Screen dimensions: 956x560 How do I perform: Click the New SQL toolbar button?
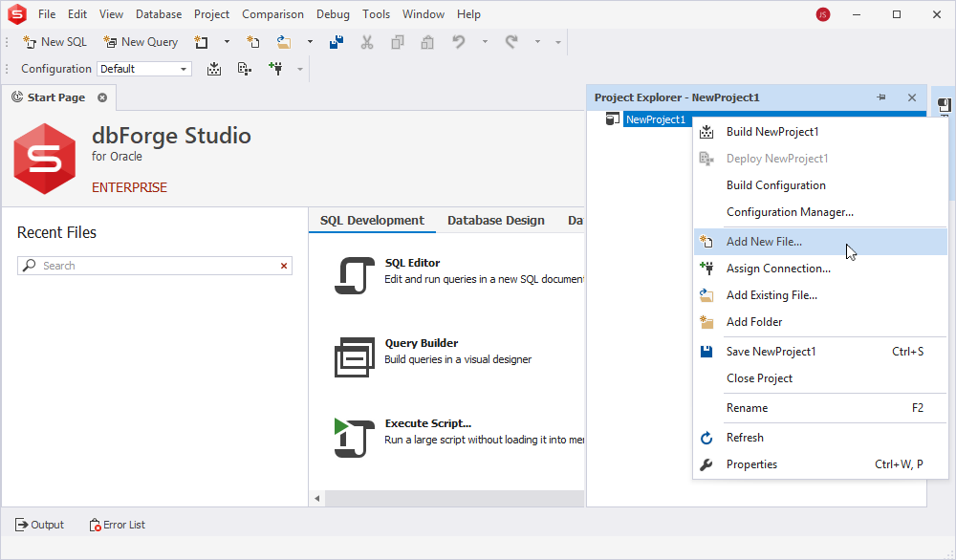54,42
